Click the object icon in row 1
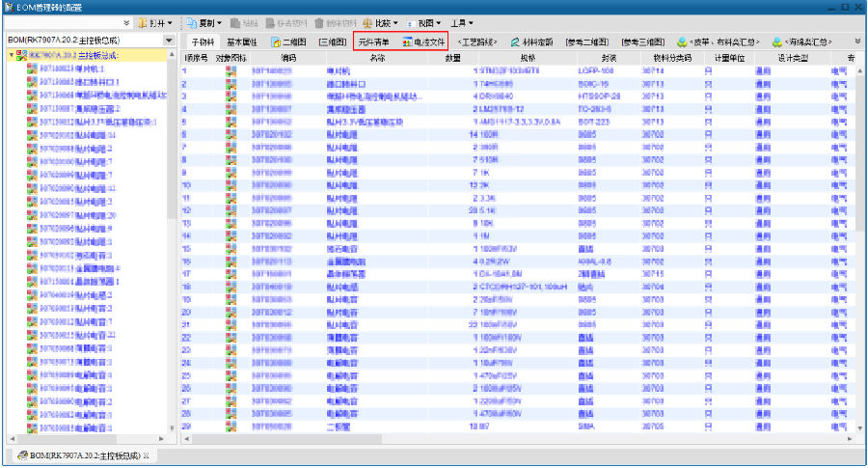The height and width of the screenshot is (468, 868). coord(231,70)
